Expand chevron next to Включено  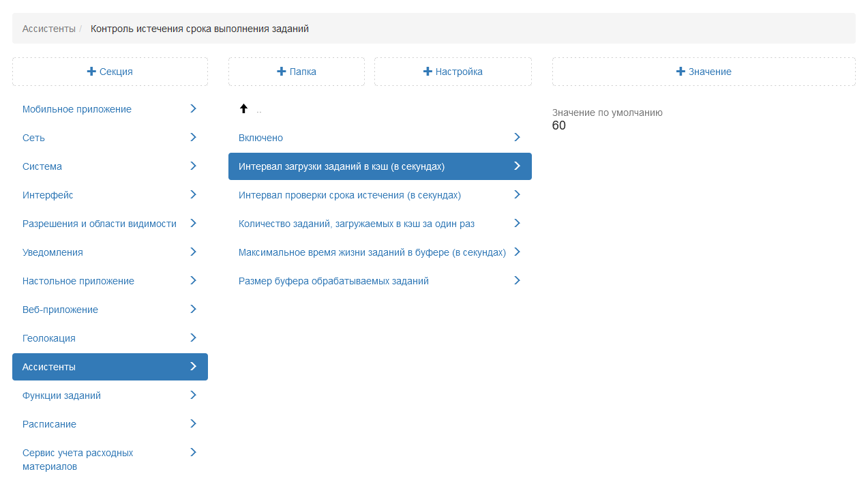click(517, 138)
